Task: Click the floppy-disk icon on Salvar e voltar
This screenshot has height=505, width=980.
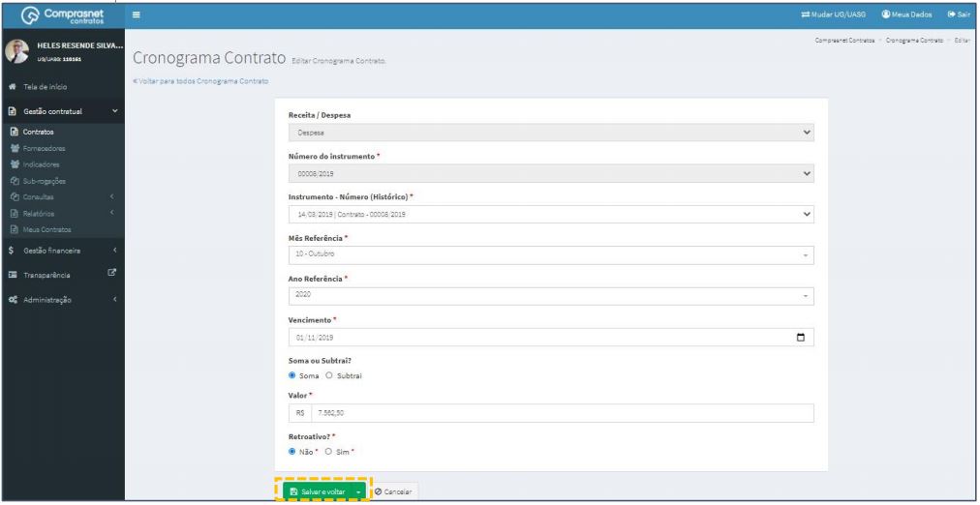Action: click(x=293, y=491)
